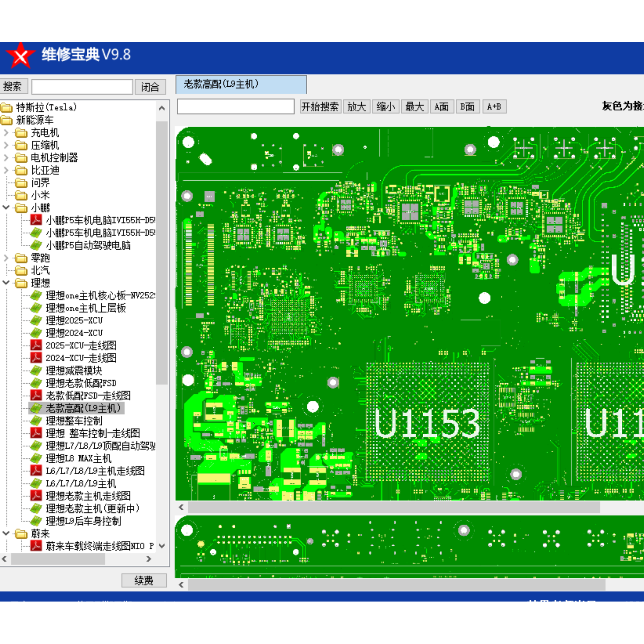Click the 搜索 button
This screenshot has height=644, width=644.
pyautogui.click(x=13, y=86)
